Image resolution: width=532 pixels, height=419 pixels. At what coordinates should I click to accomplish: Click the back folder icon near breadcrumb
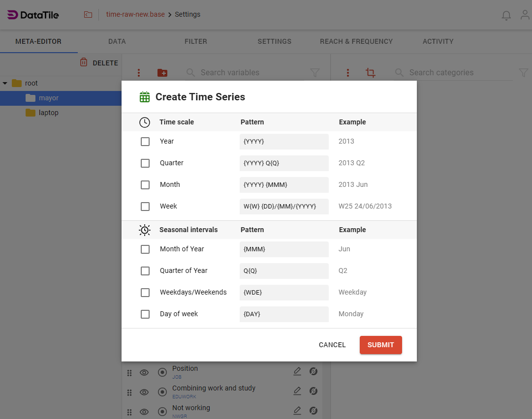(x=88, y=15)
